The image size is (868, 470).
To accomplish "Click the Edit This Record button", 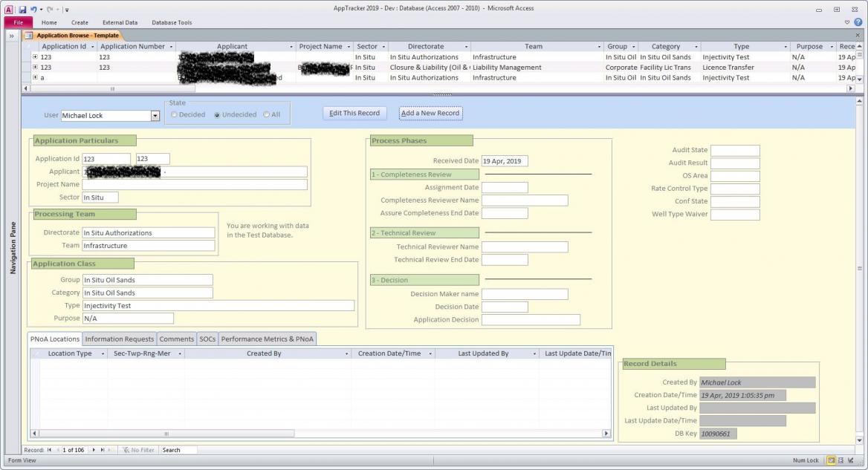I will [x=354, y=114].
